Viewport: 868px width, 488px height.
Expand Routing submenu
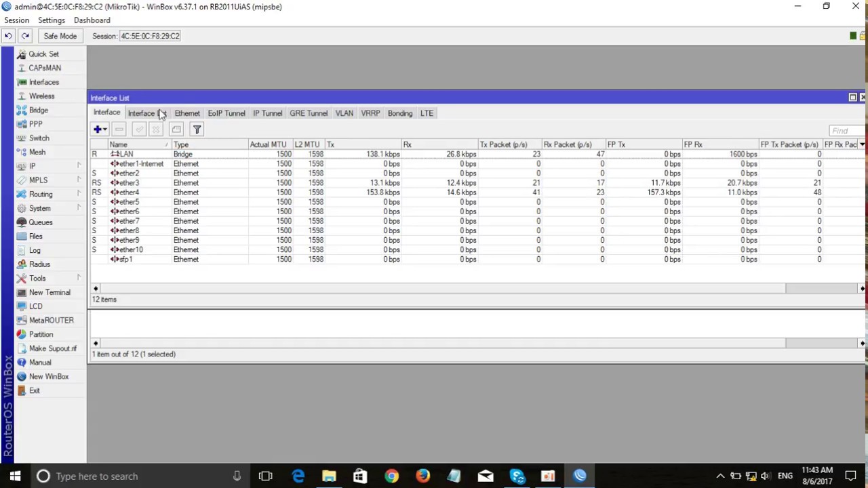(79, 194)
